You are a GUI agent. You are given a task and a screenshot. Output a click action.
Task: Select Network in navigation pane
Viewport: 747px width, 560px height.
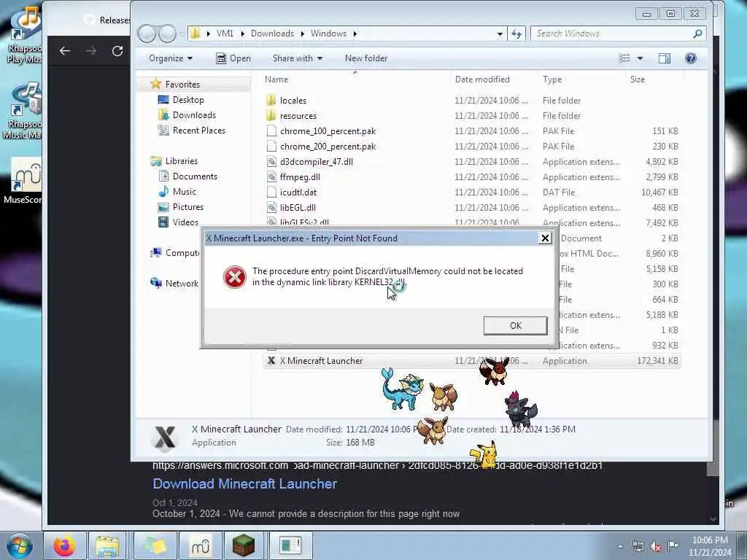(181, 284)
